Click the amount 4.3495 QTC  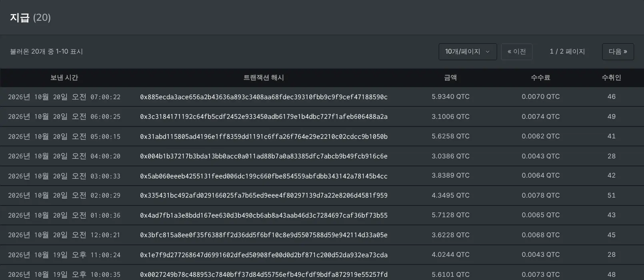pos(450,196)
